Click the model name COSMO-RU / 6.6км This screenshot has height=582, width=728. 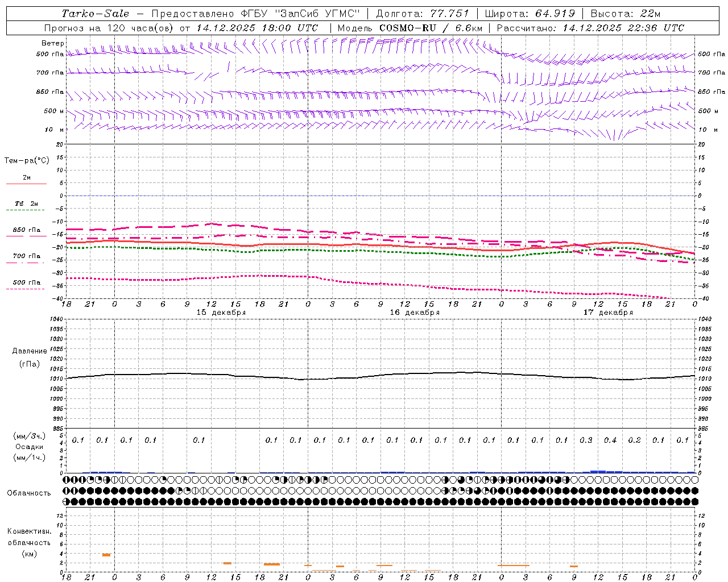coord(431,28)
